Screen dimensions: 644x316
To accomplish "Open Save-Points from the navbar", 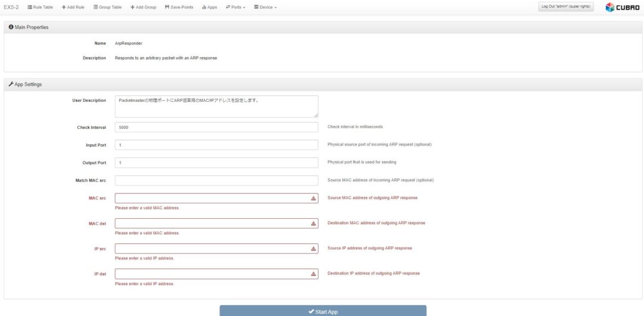I will pos(179,7).
